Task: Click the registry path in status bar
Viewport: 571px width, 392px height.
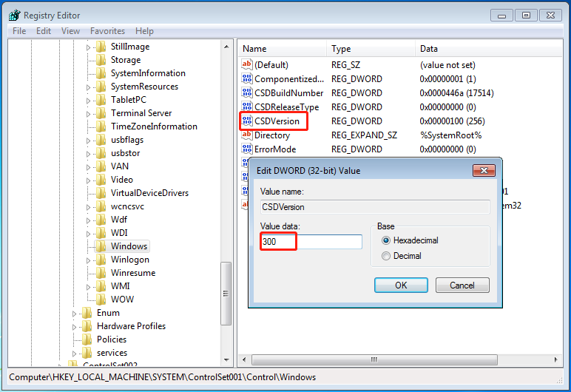Action: (163, 377)
